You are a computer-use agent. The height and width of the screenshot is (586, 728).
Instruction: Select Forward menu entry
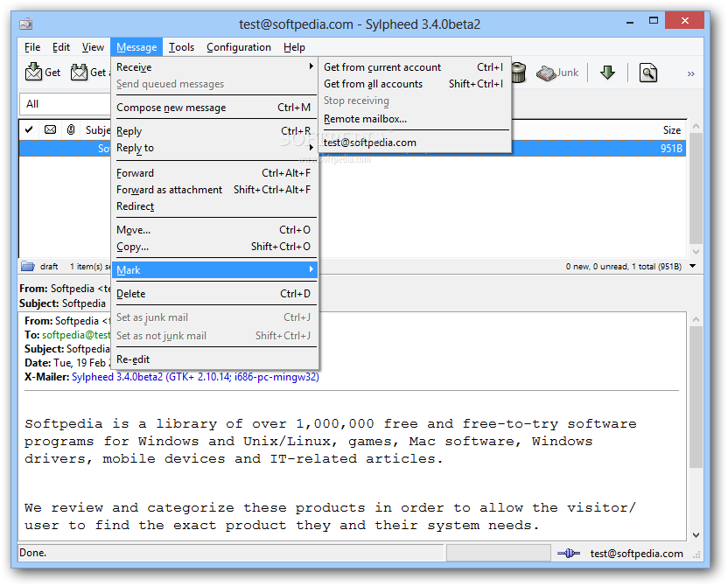(214, 173)
